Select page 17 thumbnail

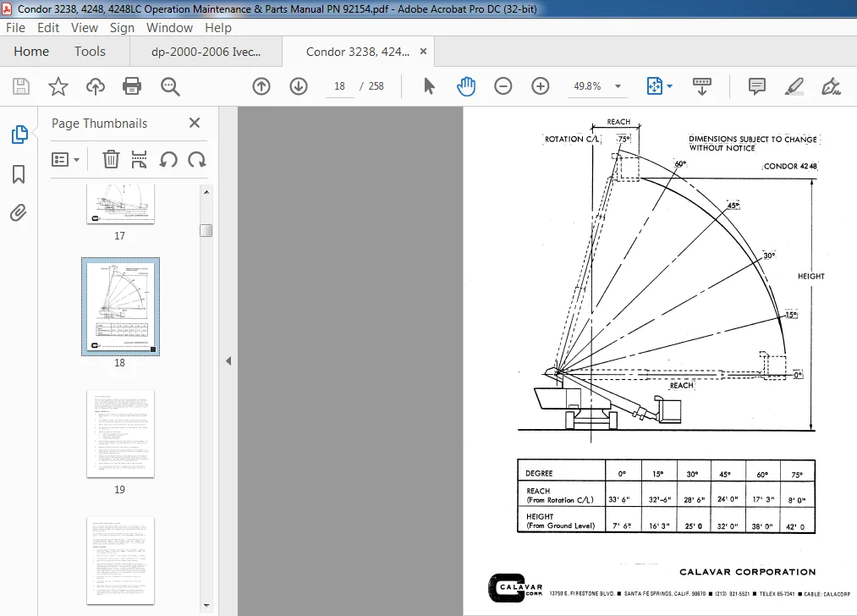click(120, 203)
